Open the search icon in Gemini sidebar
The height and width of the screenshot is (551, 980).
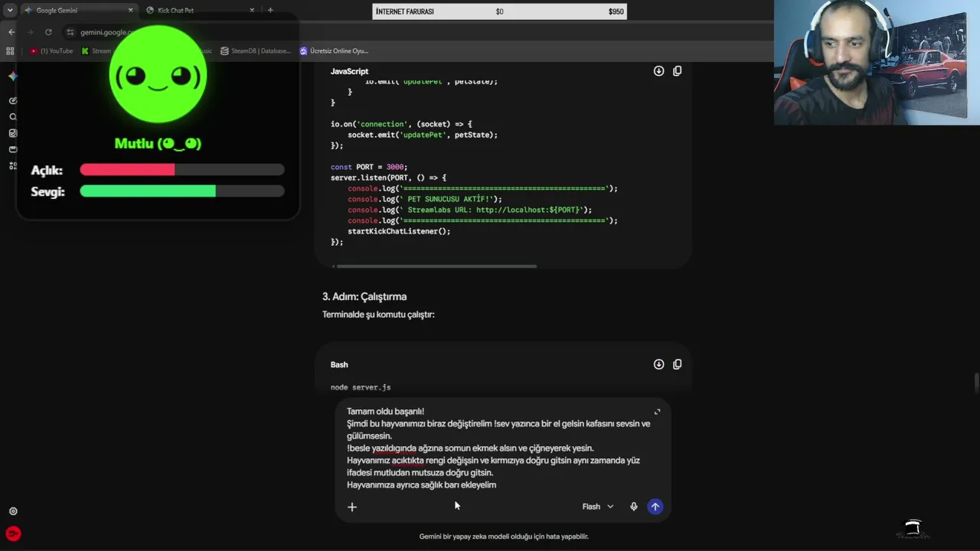(x=12, y=117)
